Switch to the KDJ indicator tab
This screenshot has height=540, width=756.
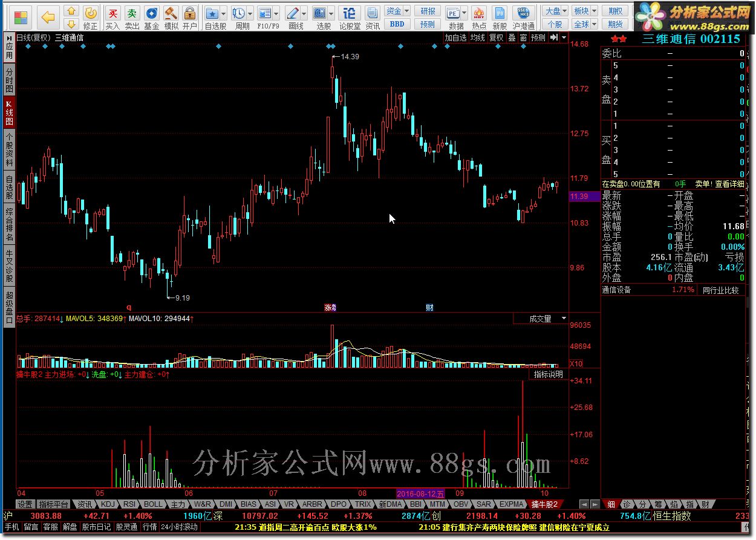point(107,504)
